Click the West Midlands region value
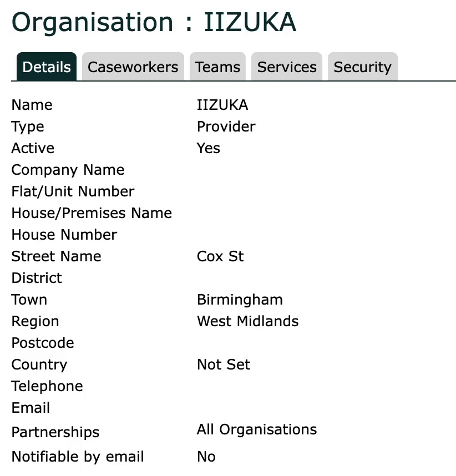The height and width of the screenshot is (476, 456). [247, 321]
